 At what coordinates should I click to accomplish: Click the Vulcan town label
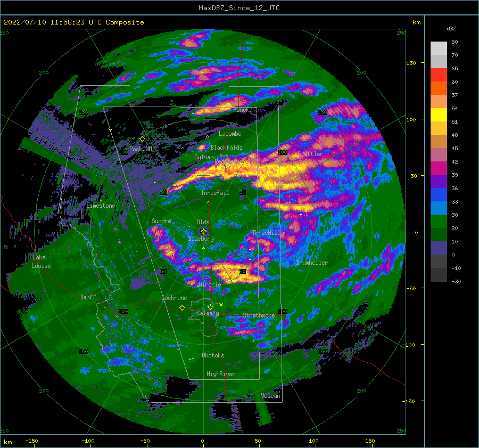(271, 396)
